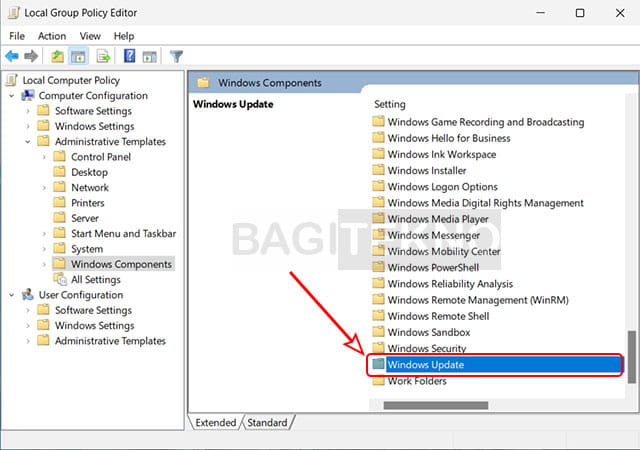Expand Start Menu and Taskbar node
This screenshot has height=450, width=640.
[x=44, y=234]
